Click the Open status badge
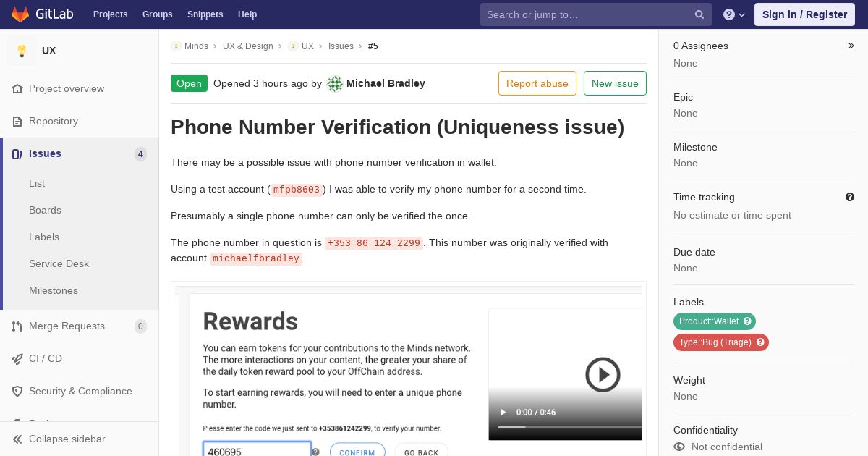868x456 pixels. (x=189, y=83)
